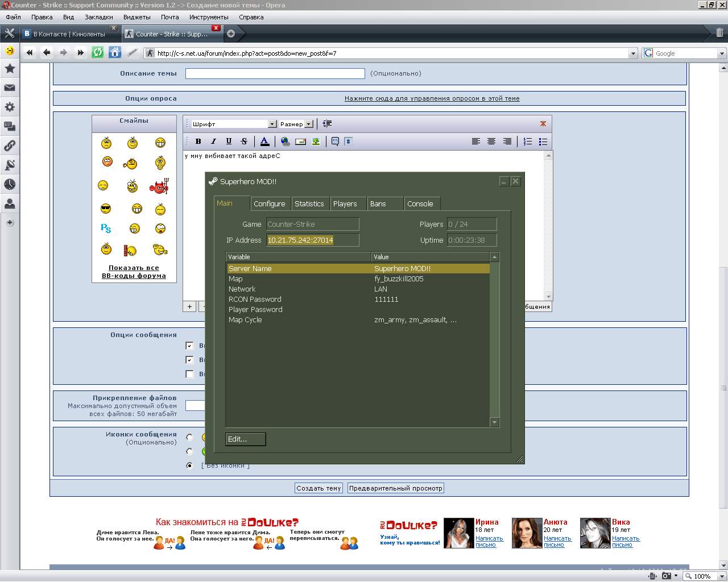The width and height of the screenshot is (728, 582).
Task: Open the History clock panel in the sidebar
Action: (10, 184)
